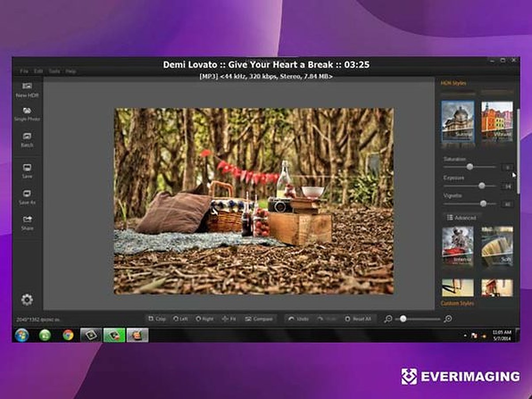Rotate the image Right
The height and width of the screenshot is (399, 532).
(x=204, y=319)
